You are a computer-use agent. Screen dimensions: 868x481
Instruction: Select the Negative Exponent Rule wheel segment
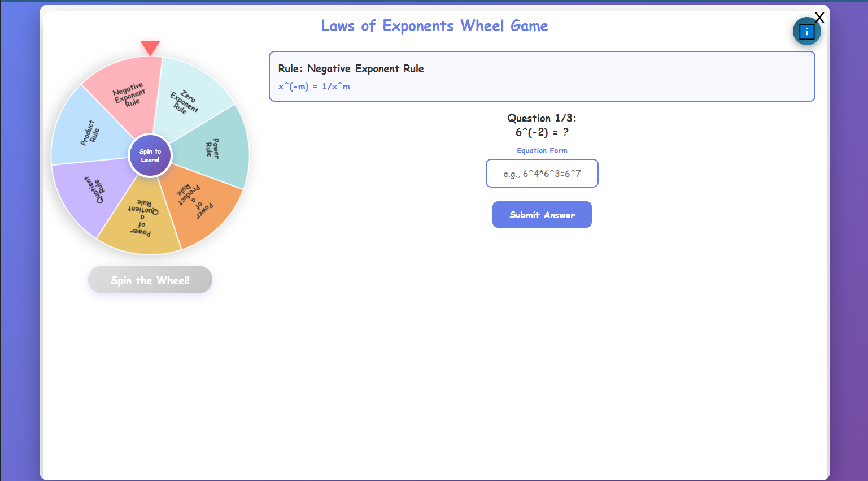pyautogui.click(x=129, y=93)
